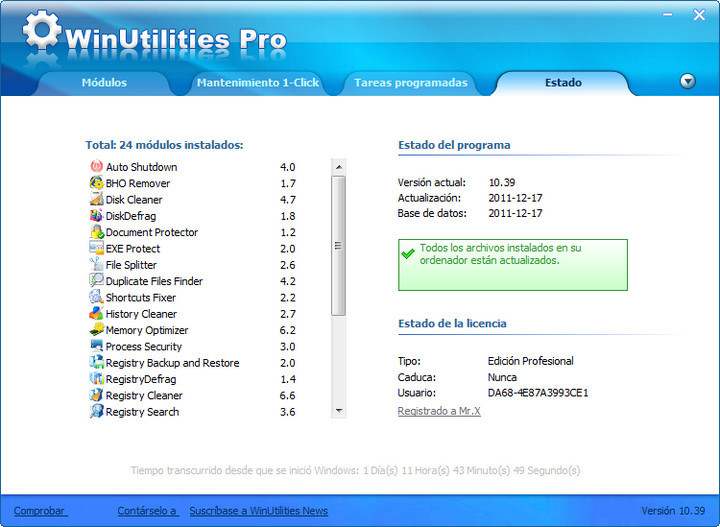This screenshot has height=527, width=720.
Task: Select the Process Security name text
Action: tap(144, 347)
